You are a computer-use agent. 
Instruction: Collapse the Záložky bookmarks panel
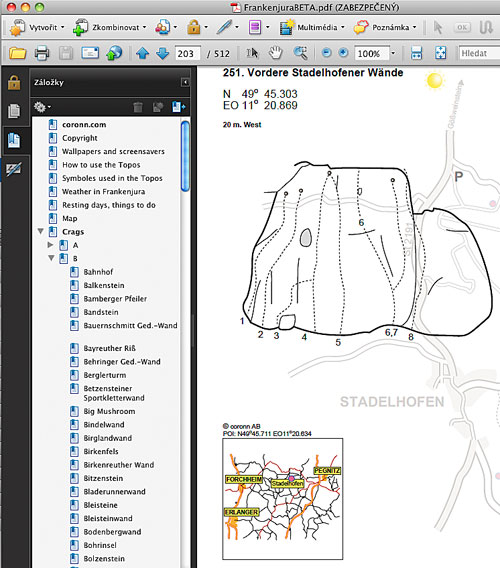(185, 82)
